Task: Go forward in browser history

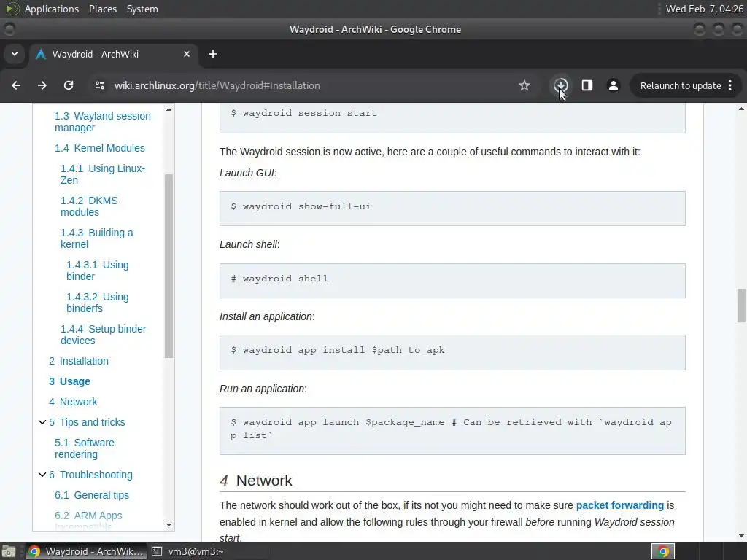Action: pos(42,86)
